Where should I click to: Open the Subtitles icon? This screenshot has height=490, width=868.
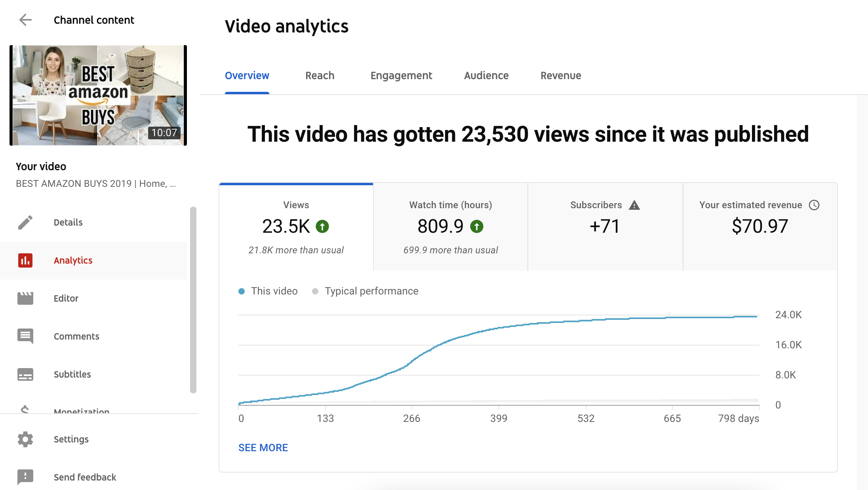pyautogui.click(x=25, y=374)
